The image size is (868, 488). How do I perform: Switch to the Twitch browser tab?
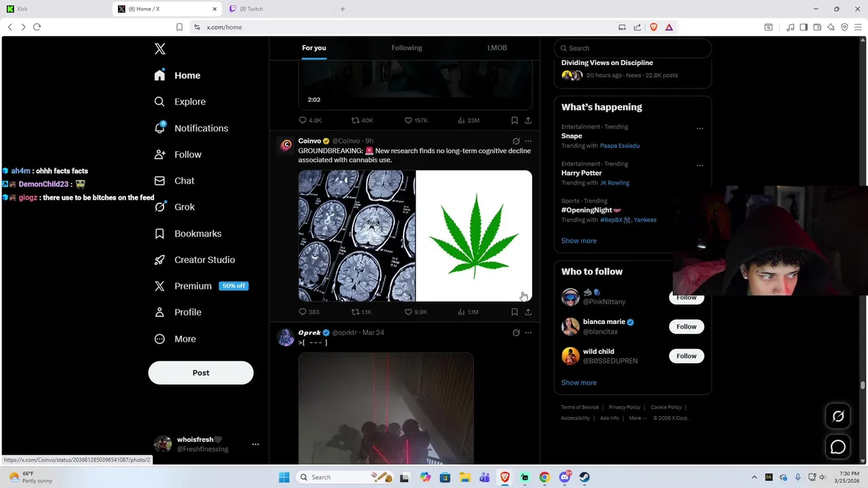tap(278, 9)
